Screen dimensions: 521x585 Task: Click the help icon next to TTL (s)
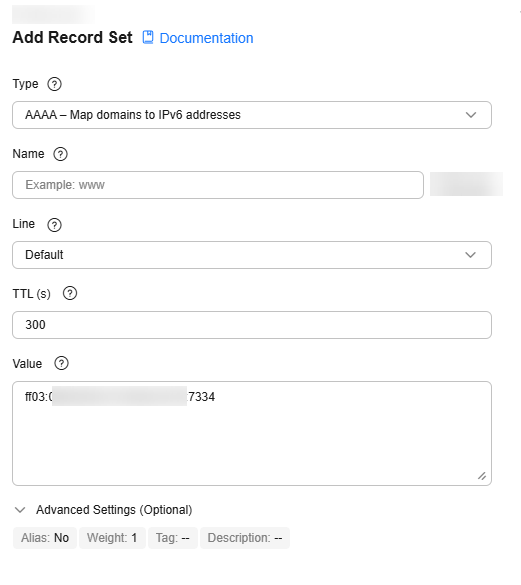click(70, 293)
